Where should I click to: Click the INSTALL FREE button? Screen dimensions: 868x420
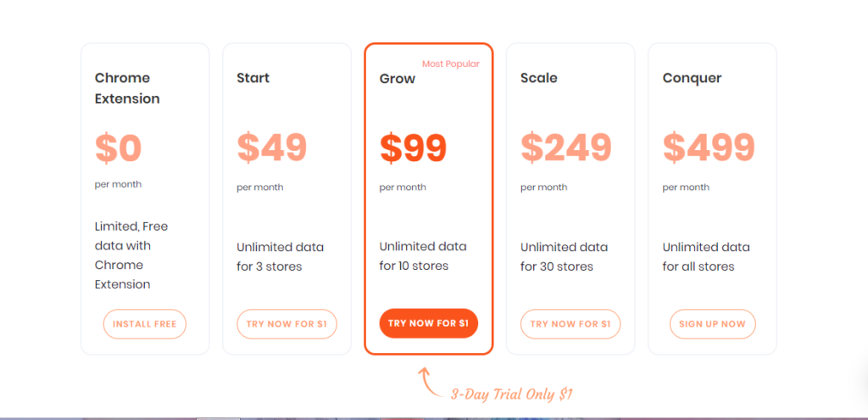144,324
